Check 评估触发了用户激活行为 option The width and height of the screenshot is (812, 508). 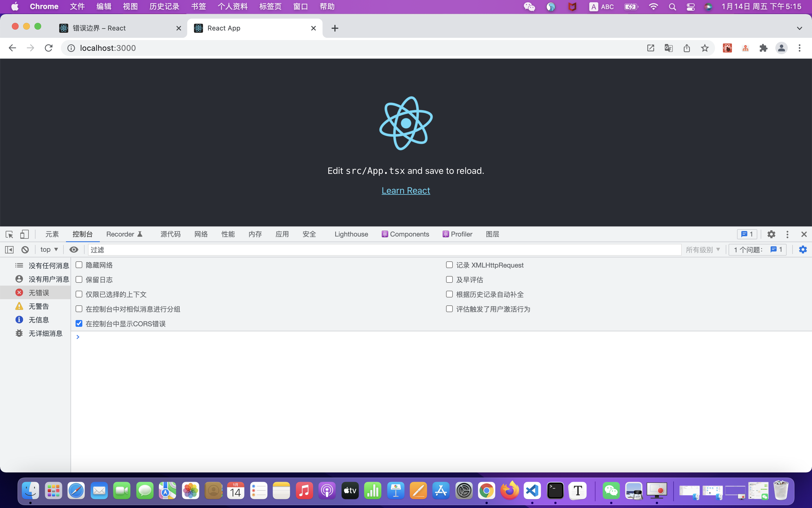pyautogui.click(x=449, y=309)
